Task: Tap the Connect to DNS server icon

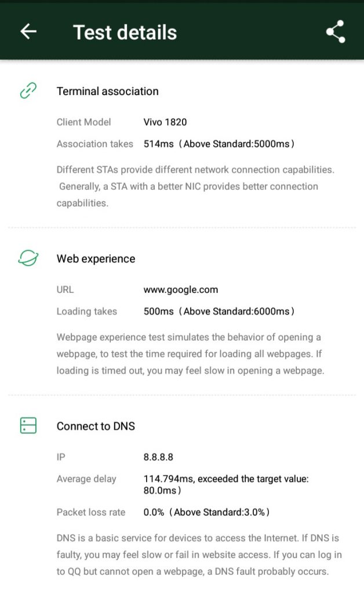Action: (28, 426)
